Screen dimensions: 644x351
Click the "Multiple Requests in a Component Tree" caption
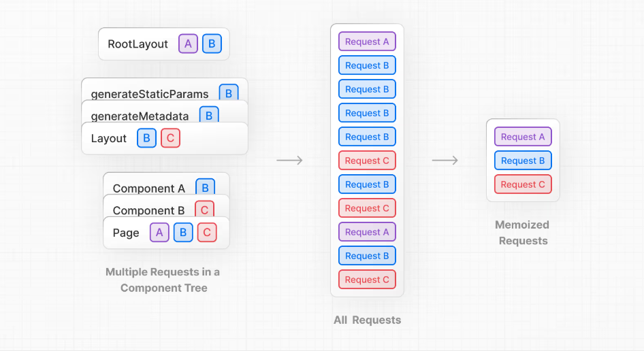(x=163, y=280)
